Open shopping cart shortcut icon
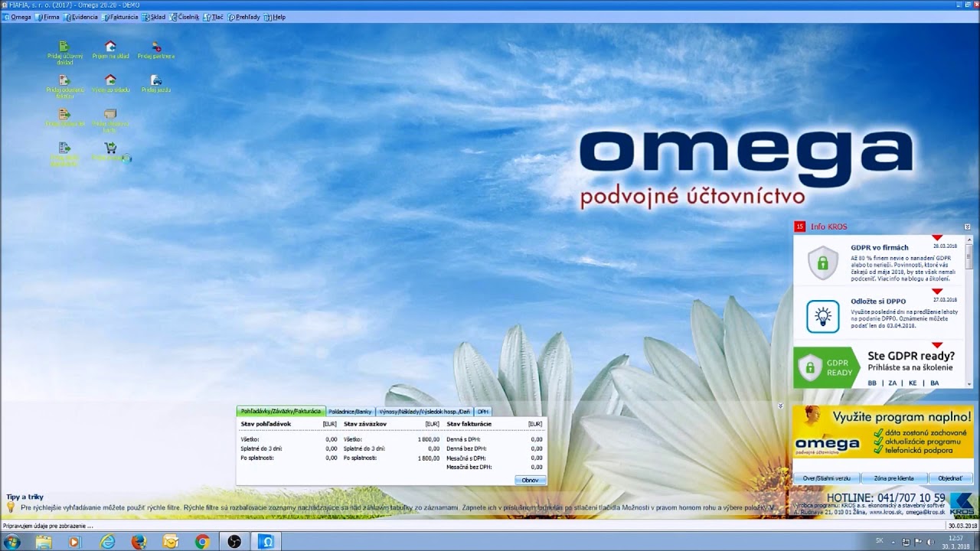This screenshot has width=980, height=551. (x=110, y=148)
